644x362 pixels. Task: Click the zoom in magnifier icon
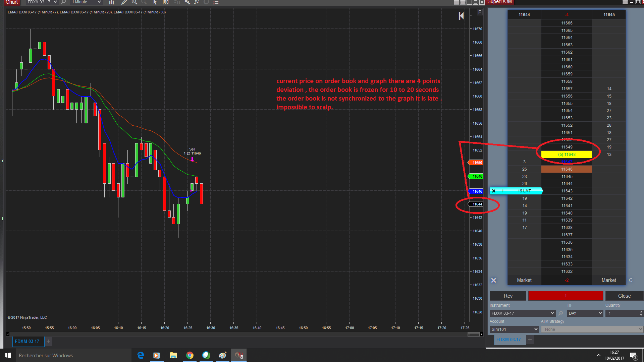[135, 2]
